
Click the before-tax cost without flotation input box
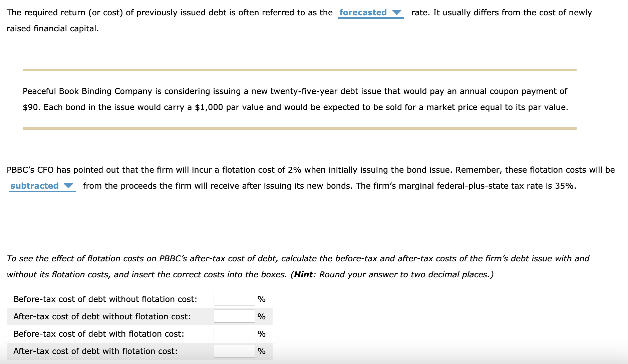click(x=233, y=299)
